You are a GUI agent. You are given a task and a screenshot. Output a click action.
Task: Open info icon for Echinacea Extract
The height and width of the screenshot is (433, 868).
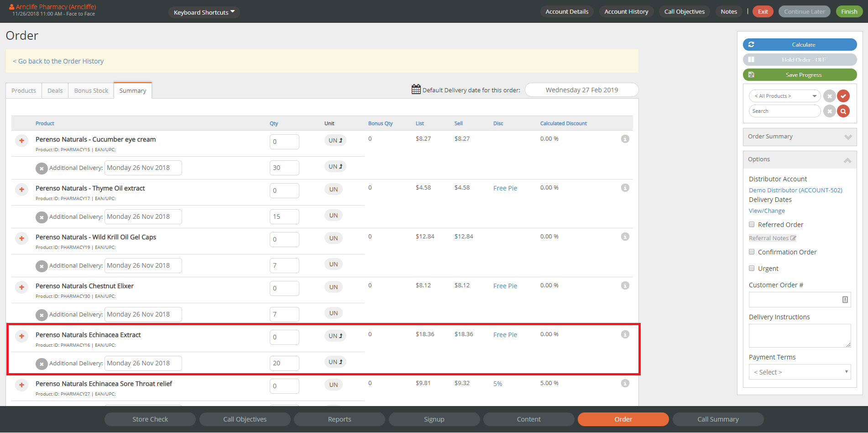click(x=625, y=334)
